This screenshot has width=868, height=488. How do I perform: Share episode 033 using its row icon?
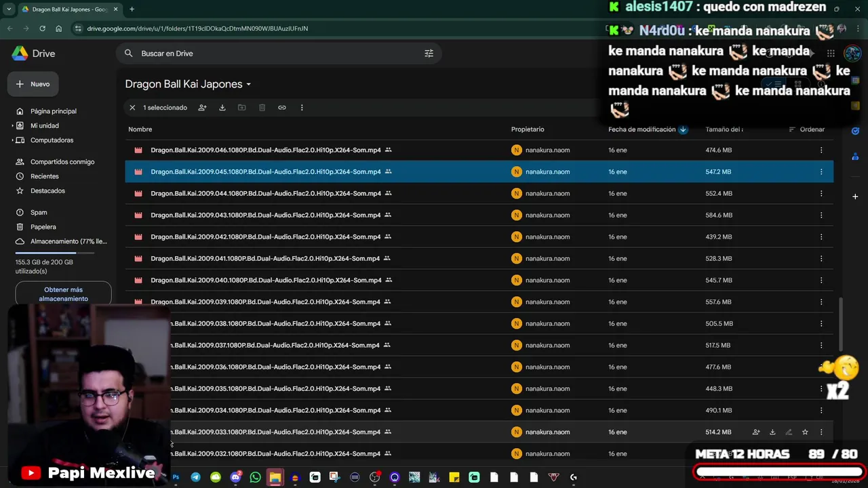click(756, 432)
